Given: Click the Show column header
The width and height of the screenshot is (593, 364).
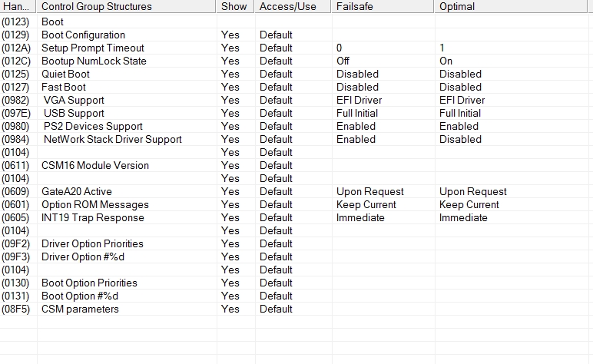Looking at the screenshot, I should pos(234,6).
